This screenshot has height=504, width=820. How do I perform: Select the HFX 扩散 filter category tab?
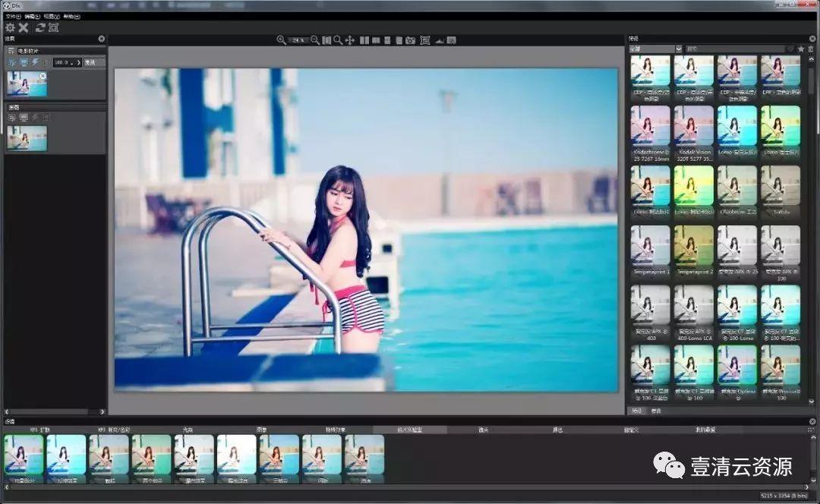(39, 430)
